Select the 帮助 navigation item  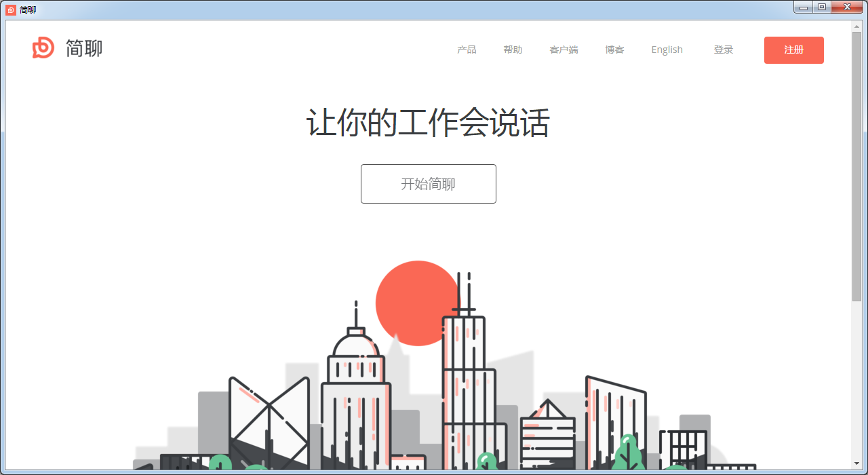pos(513,49)
